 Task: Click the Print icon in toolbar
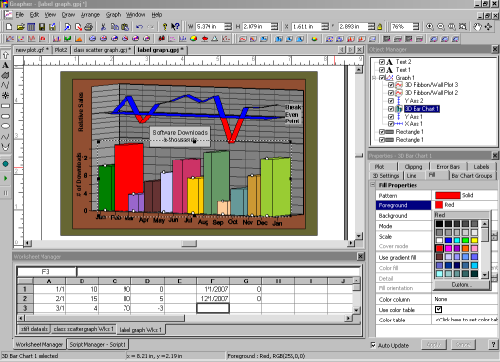(88, 27)
